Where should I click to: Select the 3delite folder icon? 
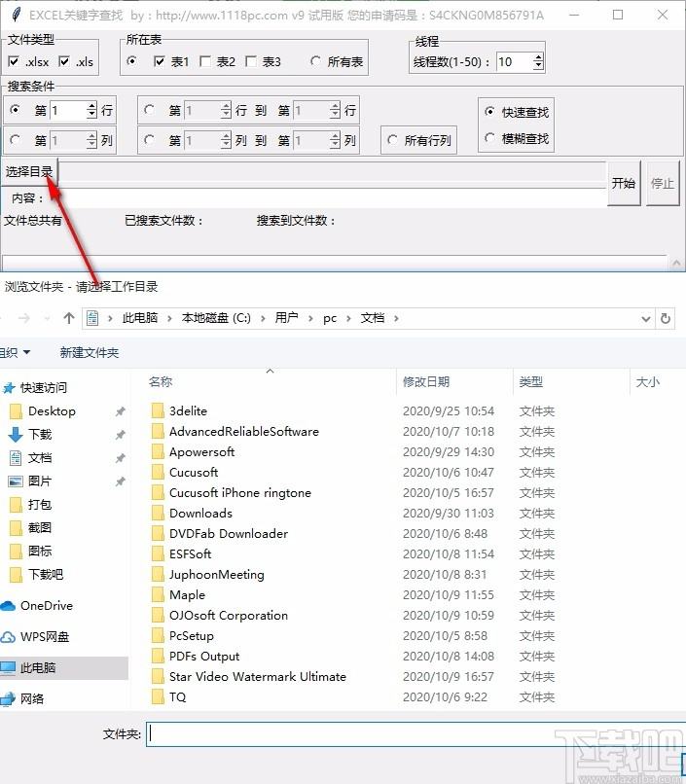[x=158, y=411]
